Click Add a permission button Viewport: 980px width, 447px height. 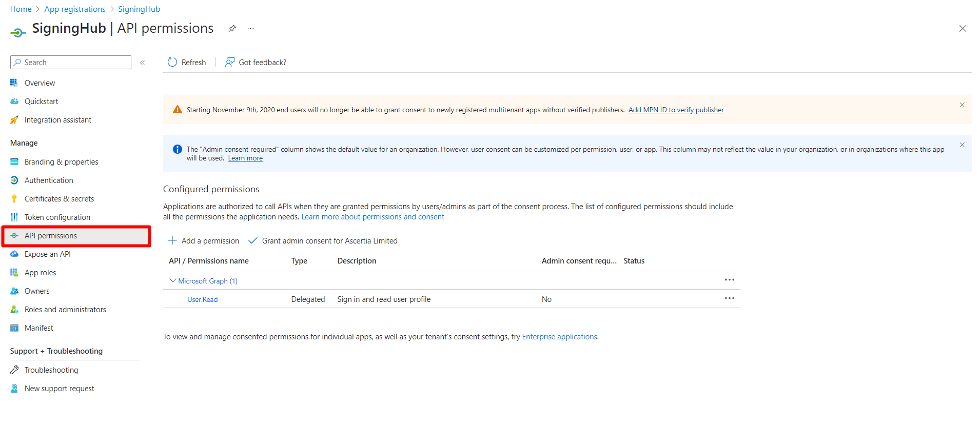pyautogui.click(x=204, y=240)
